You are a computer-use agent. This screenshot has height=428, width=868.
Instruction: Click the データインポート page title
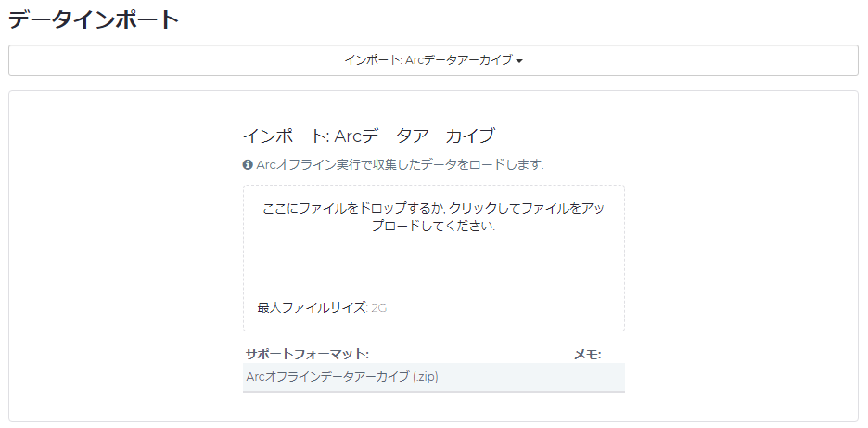tap(94, 19)
